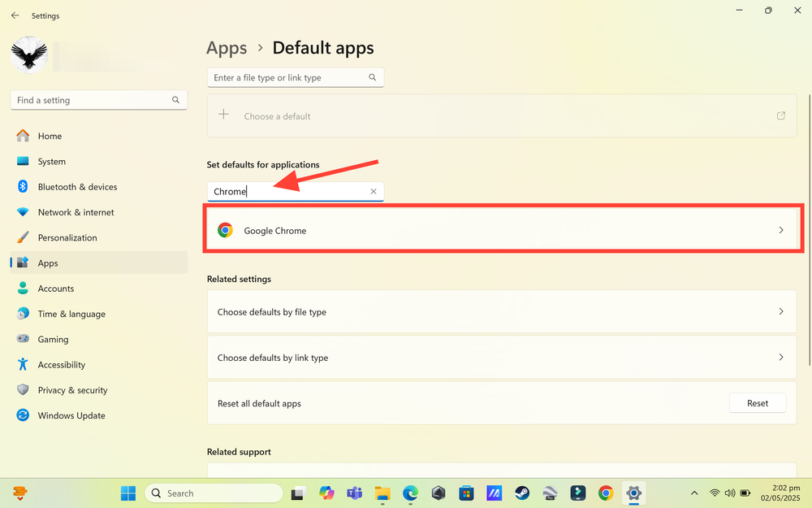Focus the 'Enter a file type or link type' field

tap(296, 77)
